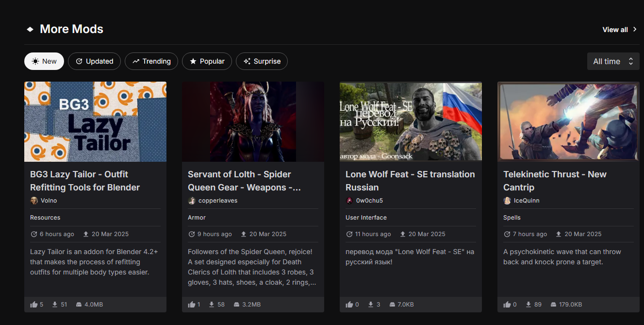Open the User Interface category link
The image size is (644, 325).
(366, 218)
